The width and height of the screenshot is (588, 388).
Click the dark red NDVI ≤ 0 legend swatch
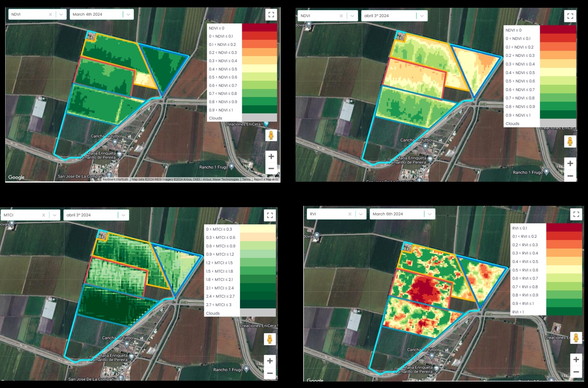tap(259, 28)
